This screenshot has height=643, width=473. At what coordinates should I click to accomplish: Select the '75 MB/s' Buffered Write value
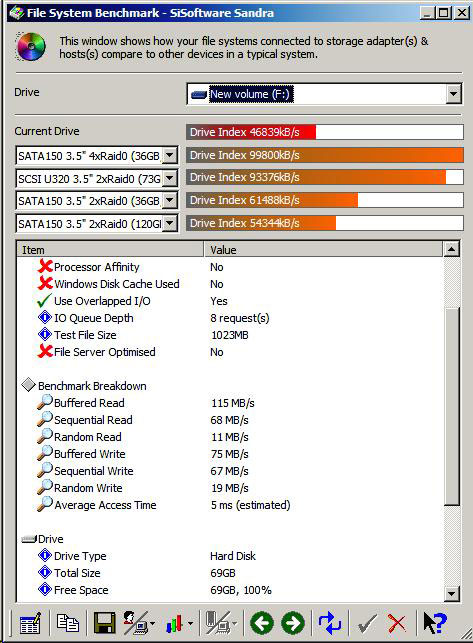coord(229,454)
